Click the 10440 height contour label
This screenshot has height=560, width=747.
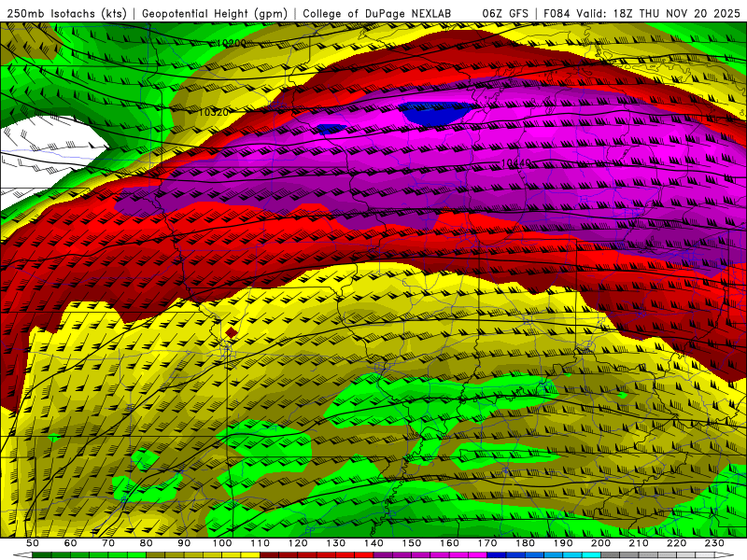tap(516, 163)
